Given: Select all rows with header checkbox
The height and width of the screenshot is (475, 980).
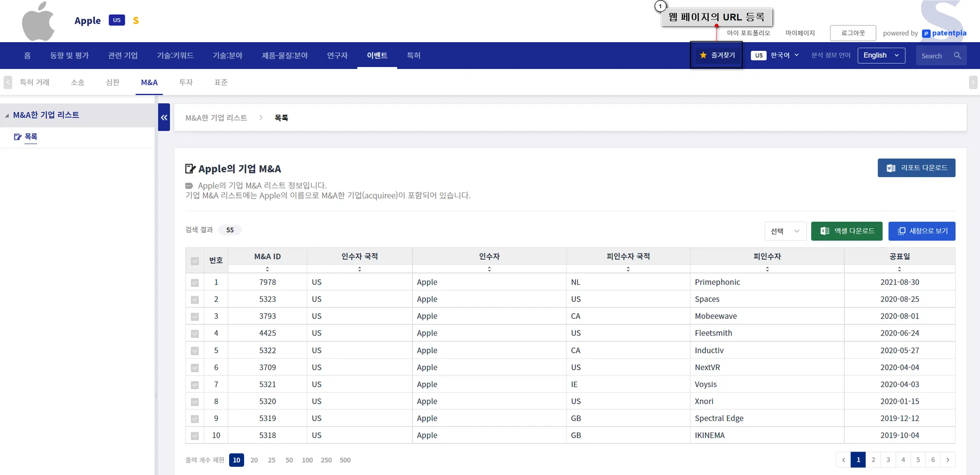Looking at the screenshot, I should [195, 261].
